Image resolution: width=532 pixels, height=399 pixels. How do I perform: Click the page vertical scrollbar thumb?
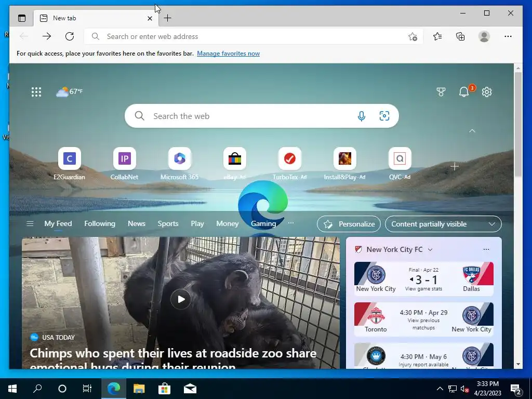[x=518, y=124]
